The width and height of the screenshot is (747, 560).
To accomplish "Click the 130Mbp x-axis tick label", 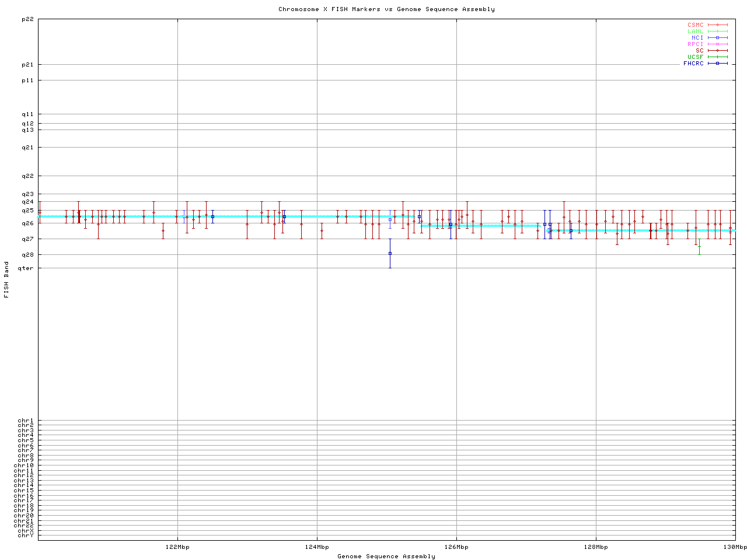I will 735,547.
